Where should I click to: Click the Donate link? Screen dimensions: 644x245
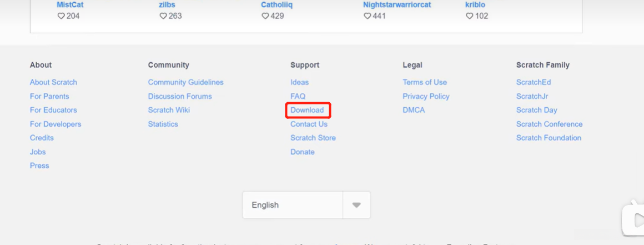pos(302,152)
